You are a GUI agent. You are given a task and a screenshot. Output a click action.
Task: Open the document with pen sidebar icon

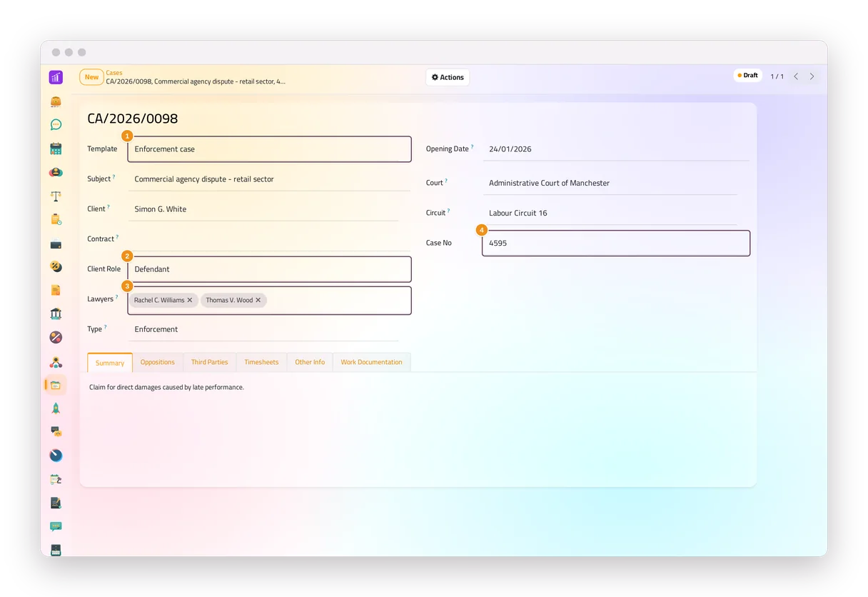pos(56,503)
